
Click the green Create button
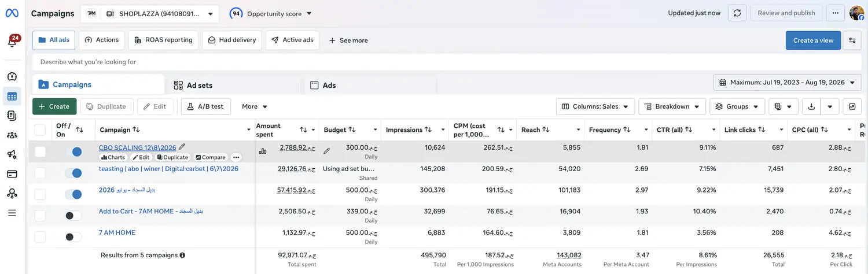click(54, 106)
